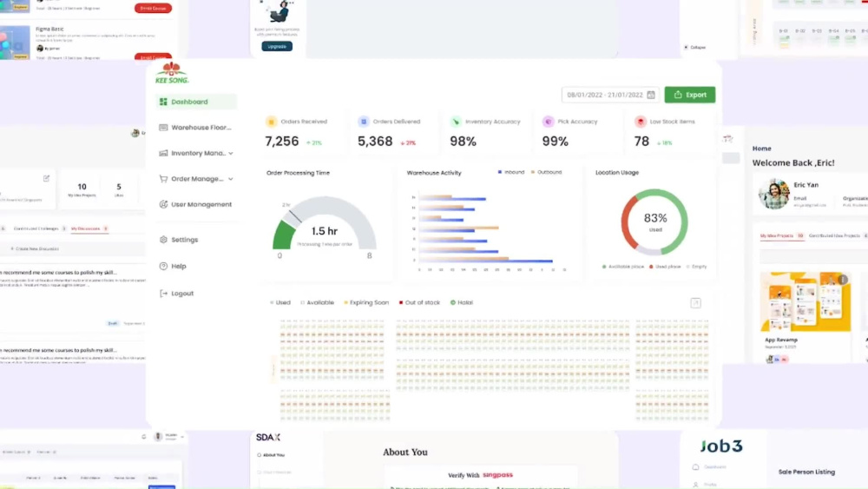Click Create New Discussion

tap(35, 249)
